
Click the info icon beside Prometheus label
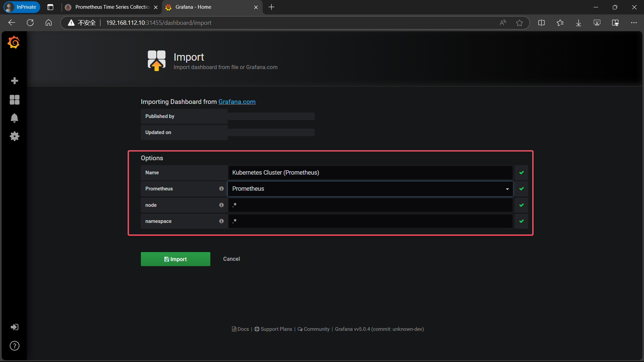(221, 189)
